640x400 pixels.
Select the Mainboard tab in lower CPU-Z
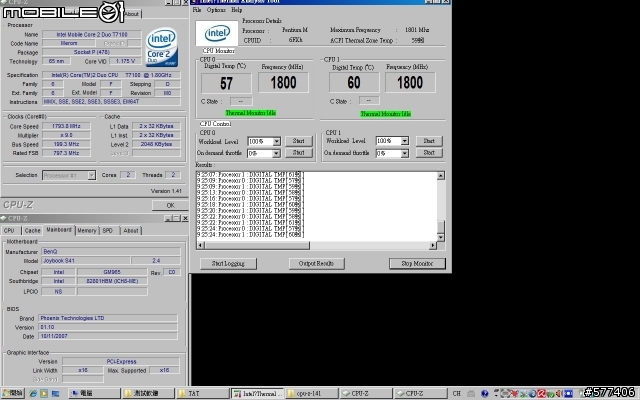click(59, 230)
